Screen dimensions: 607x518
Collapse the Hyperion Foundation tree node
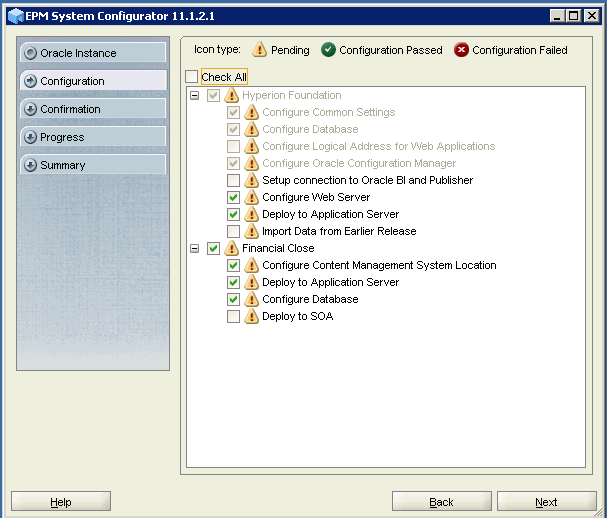(x=195, y=95)
